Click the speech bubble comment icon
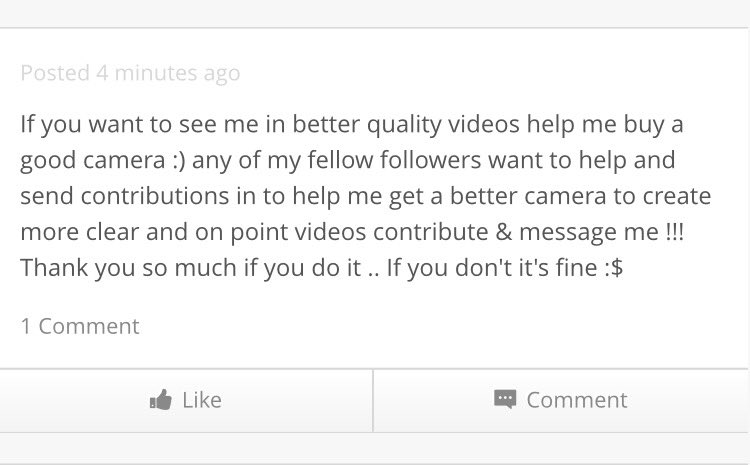The width and height of the screenshot is (750, 465). 505,399
